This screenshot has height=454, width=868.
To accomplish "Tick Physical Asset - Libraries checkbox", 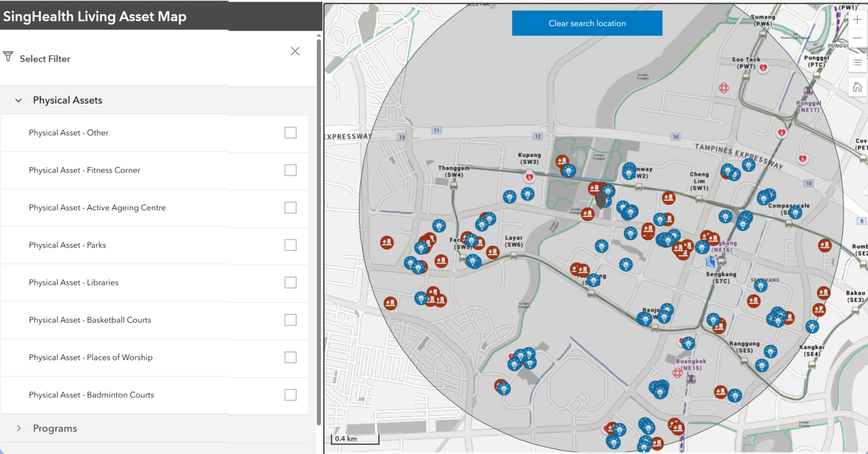I will (290, 283).
